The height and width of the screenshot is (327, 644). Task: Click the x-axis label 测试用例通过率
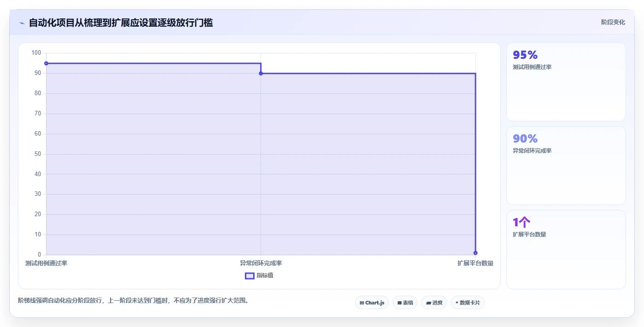(46, 263)
